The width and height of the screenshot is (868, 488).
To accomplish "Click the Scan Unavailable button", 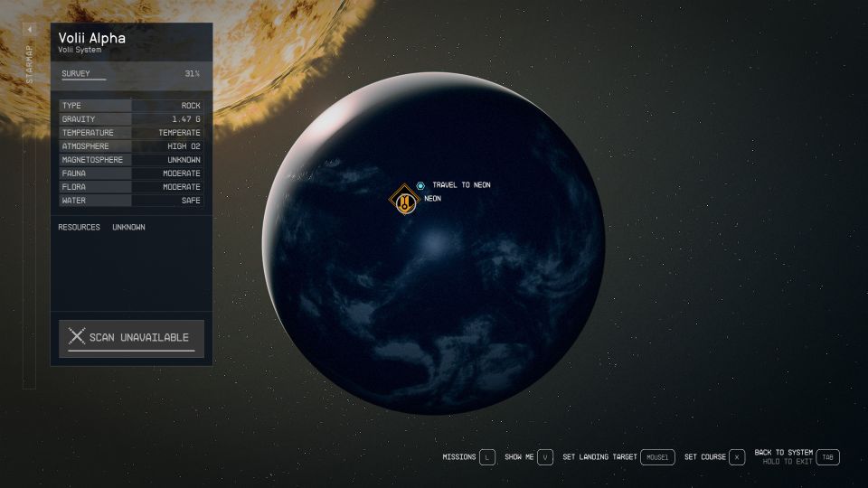I will click(131, 338).
